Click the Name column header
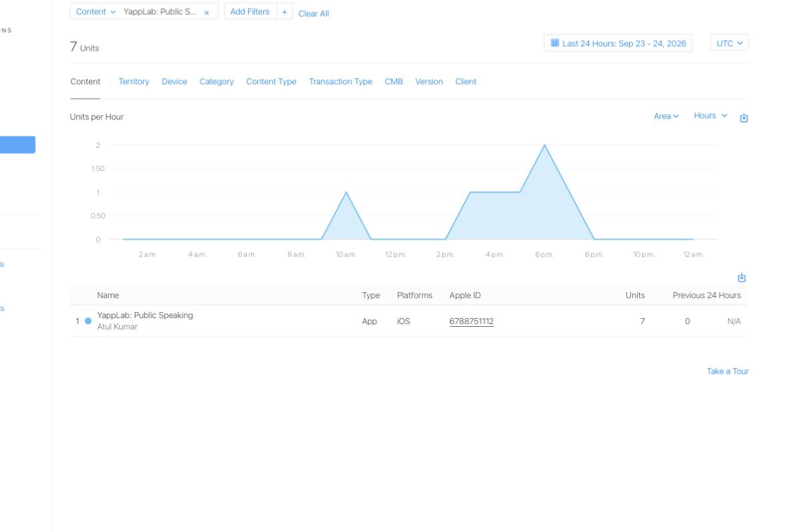Screen dimensions: 788x532 (x=108, y=295)
